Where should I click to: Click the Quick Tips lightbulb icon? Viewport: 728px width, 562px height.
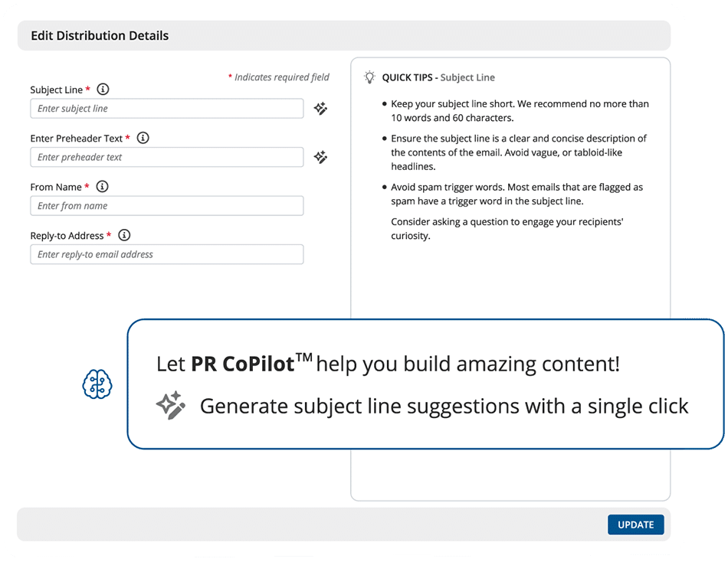(x=369, y=77)
